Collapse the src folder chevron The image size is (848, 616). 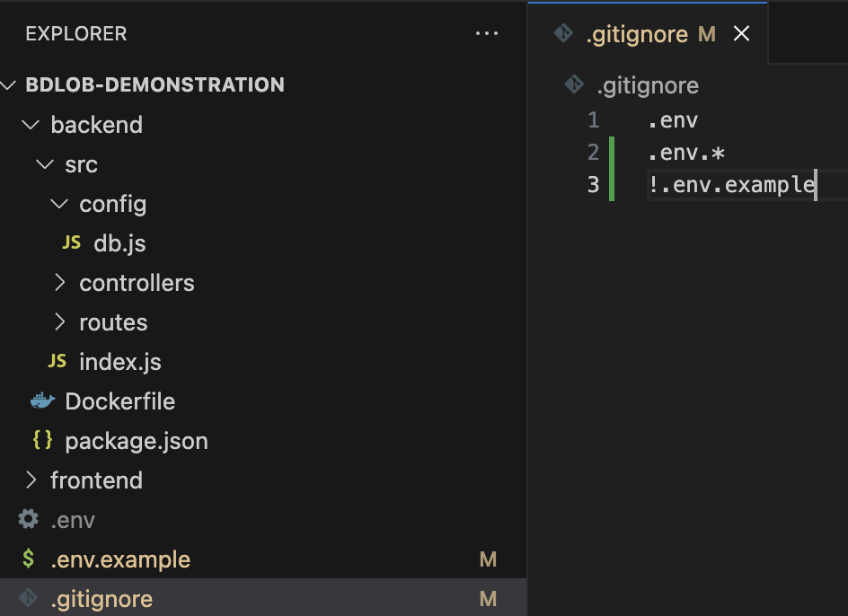[x=45, y=163]
